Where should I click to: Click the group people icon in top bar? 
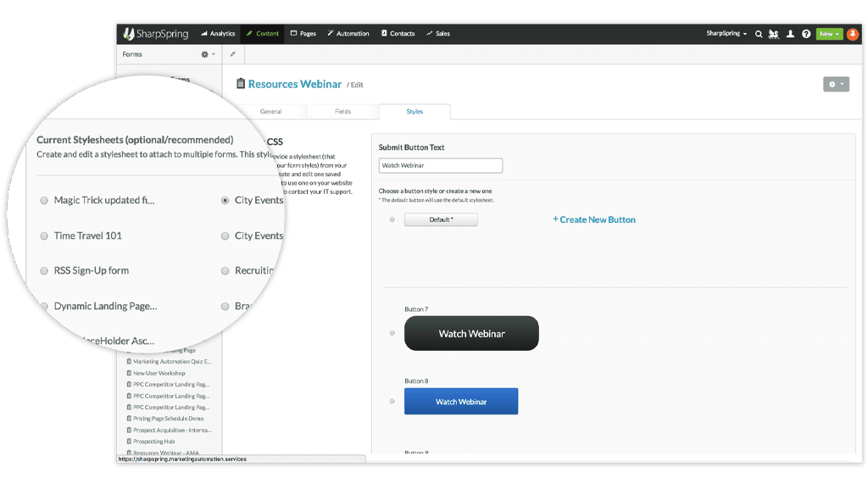click(774, 34)
